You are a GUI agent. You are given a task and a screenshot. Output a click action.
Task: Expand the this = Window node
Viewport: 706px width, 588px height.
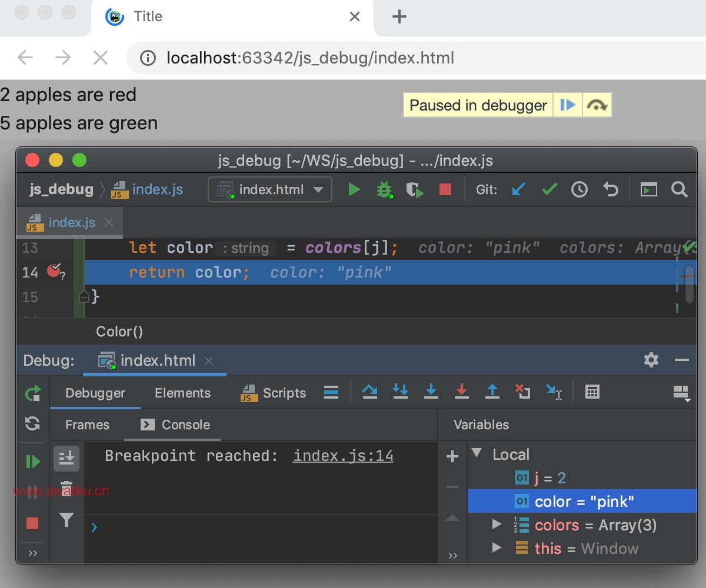pyautogui.click(x=497, y=547)
